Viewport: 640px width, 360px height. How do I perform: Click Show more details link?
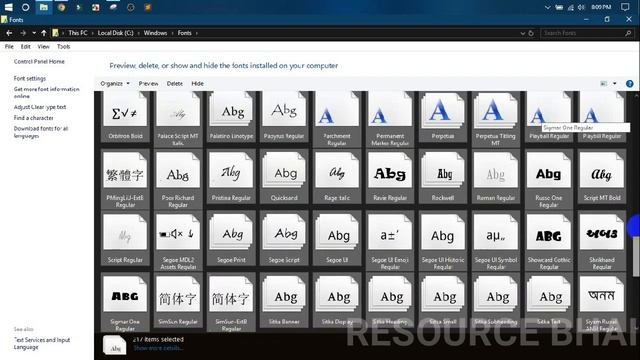click(x=158, y=348)
